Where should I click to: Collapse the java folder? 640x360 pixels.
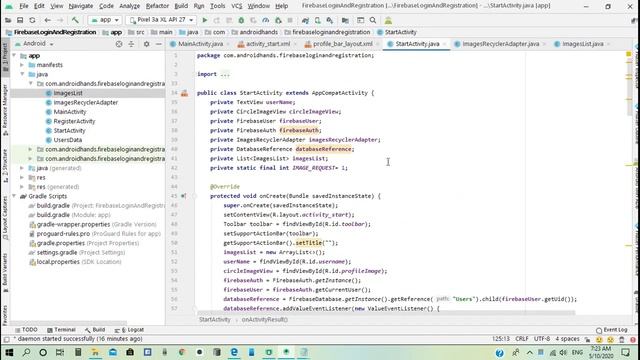coord(22,74)
